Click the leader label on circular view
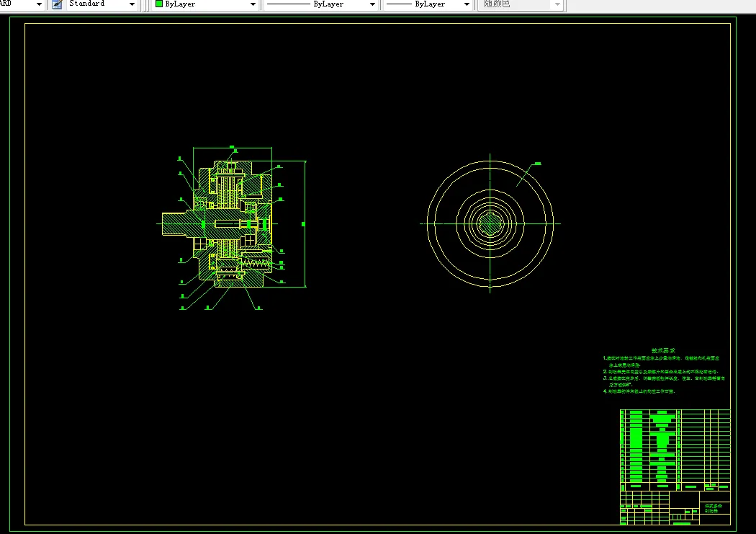This screenshot has height=534, width=756. 538,164
